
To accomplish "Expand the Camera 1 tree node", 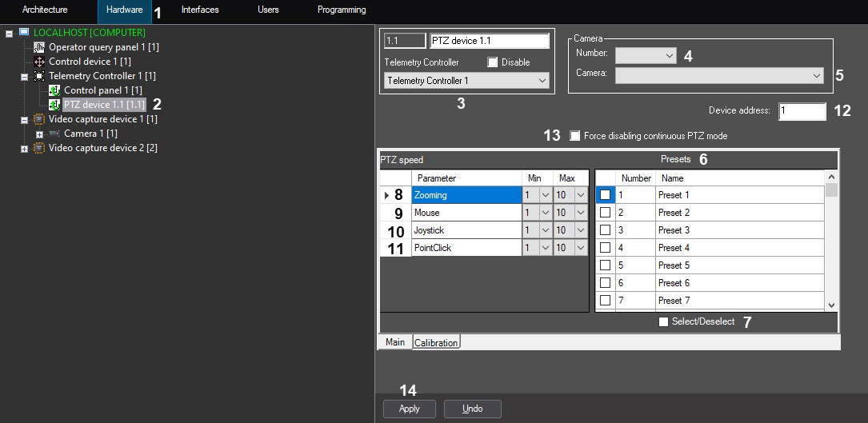I will tap(39, 134).
